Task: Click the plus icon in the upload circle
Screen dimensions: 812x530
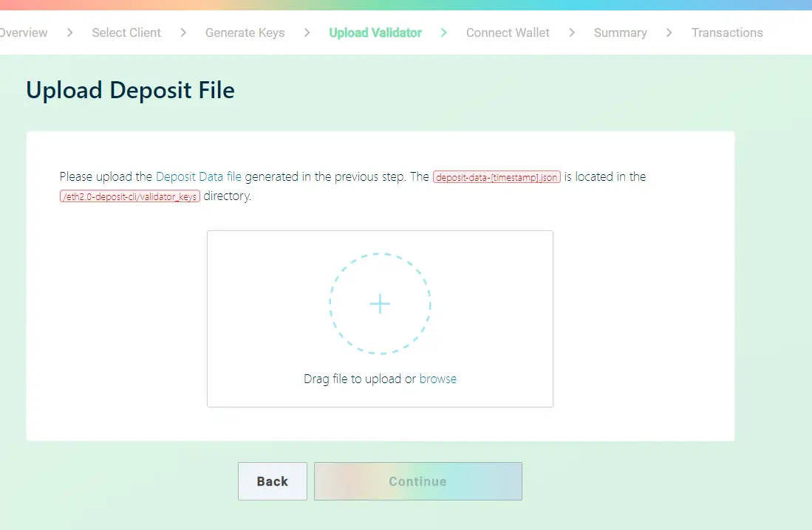Action: click(x=380, y=304)
